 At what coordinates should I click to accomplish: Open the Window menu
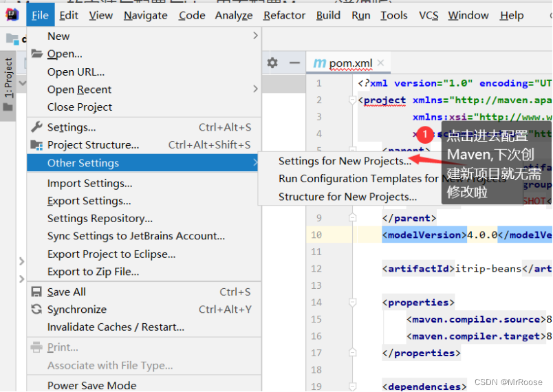click(x=468, y=15)
